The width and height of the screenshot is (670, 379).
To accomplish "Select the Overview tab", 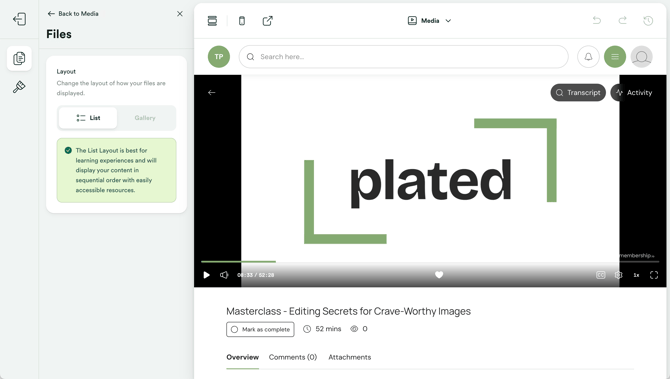I will point(242,357).
